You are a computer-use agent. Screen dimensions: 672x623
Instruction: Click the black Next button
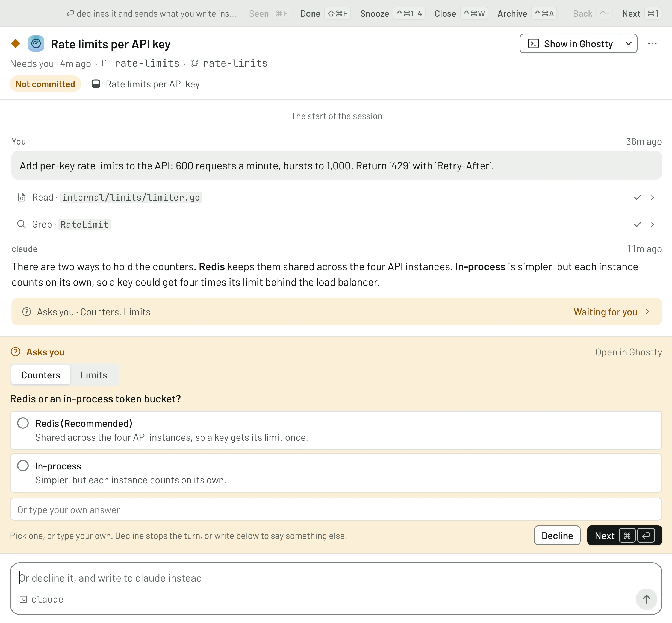(x=624, y=535)
